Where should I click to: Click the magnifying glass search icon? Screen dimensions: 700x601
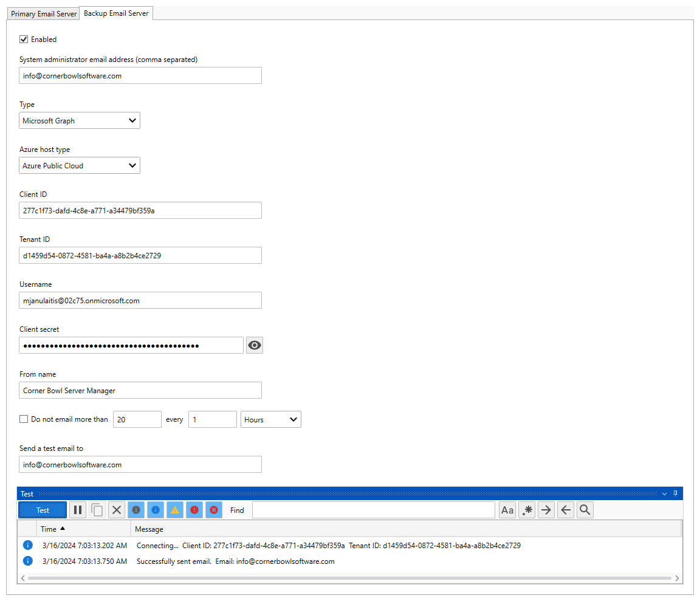pyautogui.click(x=585, y=510)
